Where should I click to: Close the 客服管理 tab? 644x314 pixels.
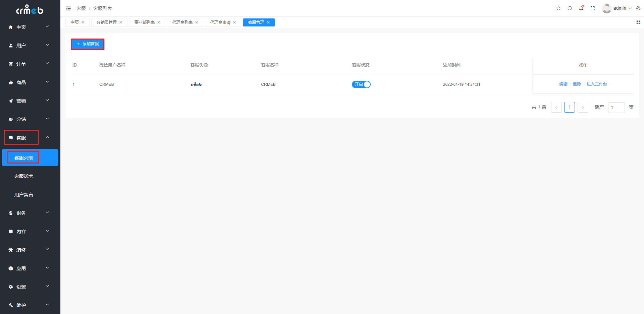pos(268,22)
